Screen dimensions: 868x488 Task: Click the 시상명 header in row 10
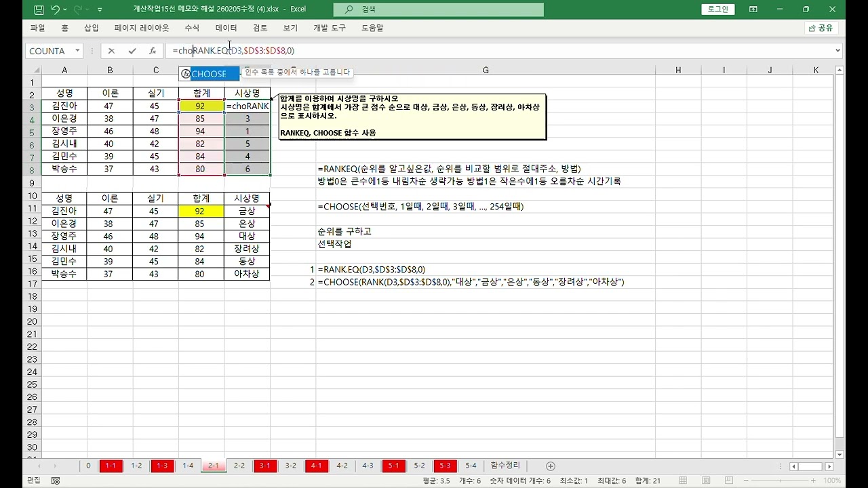[x=247, y=199]
